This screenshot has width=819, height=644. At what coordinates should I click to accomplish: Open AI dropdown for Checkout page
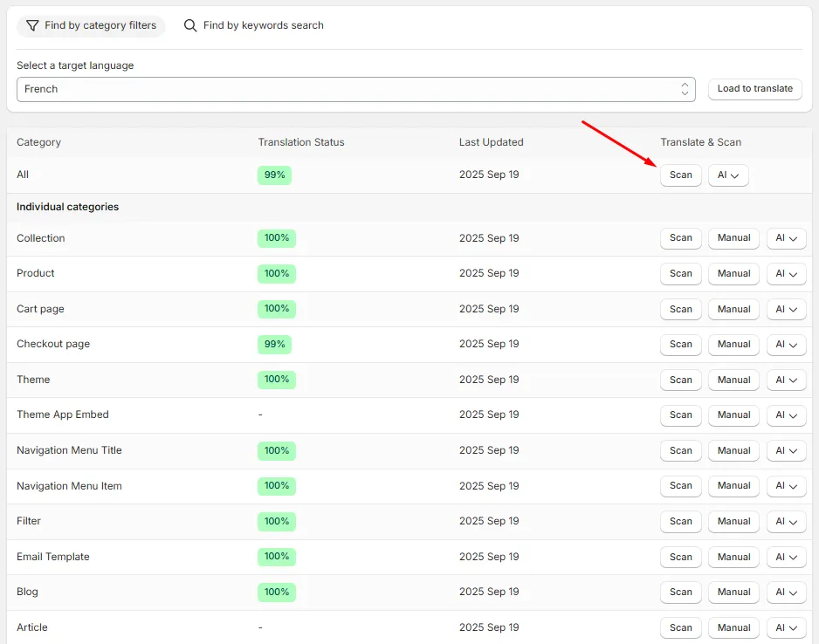pyautogui.click(x=786, y=345)
